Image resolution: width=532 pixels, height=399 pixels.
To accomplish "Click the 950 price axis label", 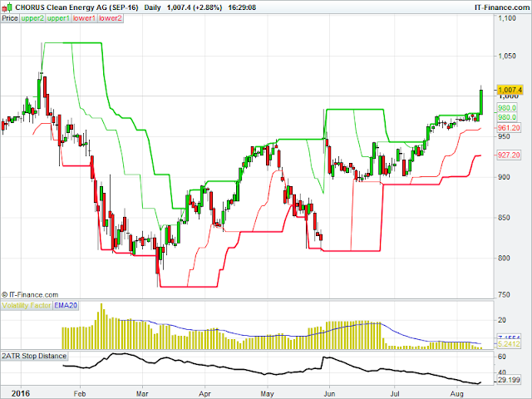I will click(x=504, y=136).
